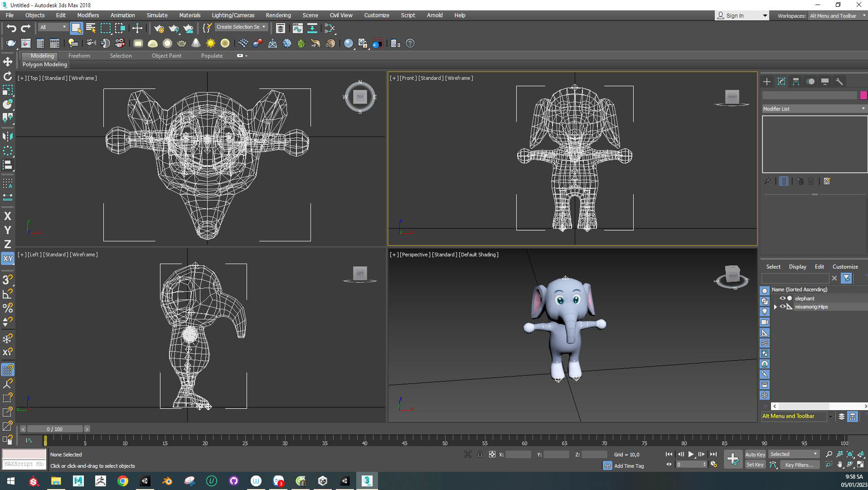The image size is (868, 490).
Task: Open the selection filter All dropdown
Action: point(53,27)
